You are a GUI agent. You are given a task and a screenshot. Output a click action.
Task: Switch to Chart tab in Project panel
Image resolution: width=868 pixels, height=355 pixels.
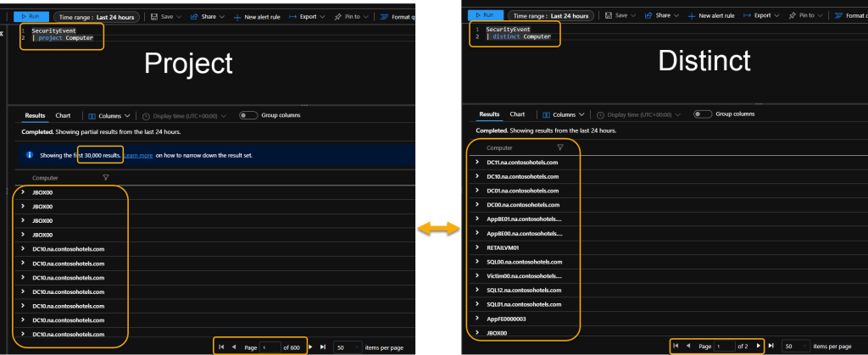pos(63,115)
